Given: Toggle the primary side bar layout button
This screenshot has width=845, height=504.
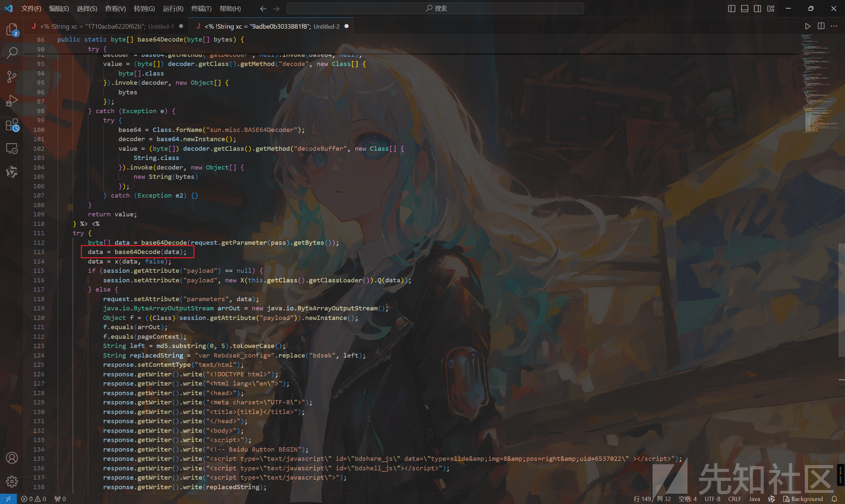Looking at the screenshot, I should [x=731, y=9].
